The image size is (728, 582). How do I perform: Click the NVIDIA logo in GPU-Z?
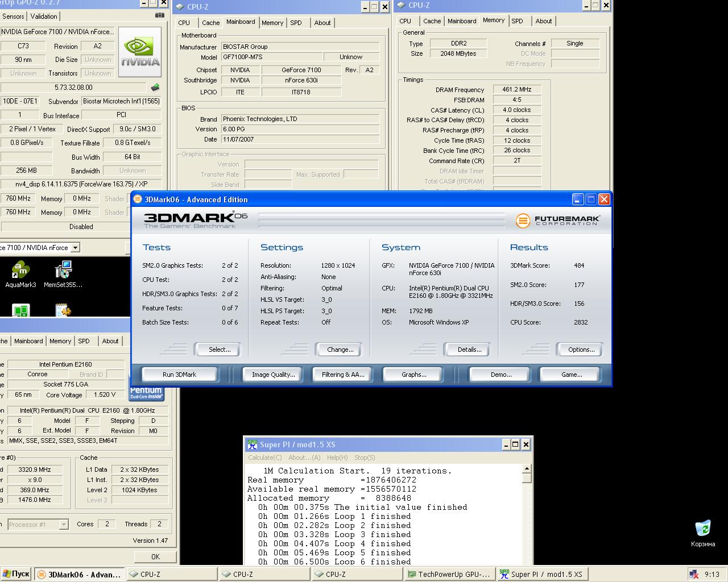[139, 52]
